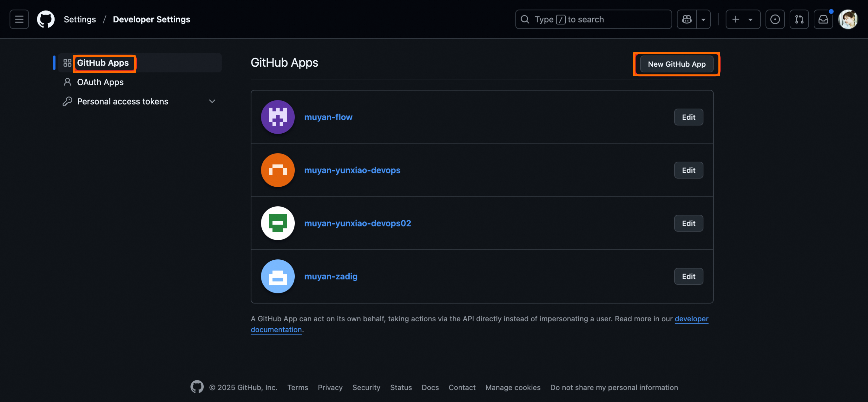Focus the Type / to search field
The image size is (868, 402).
pos(593,19)
